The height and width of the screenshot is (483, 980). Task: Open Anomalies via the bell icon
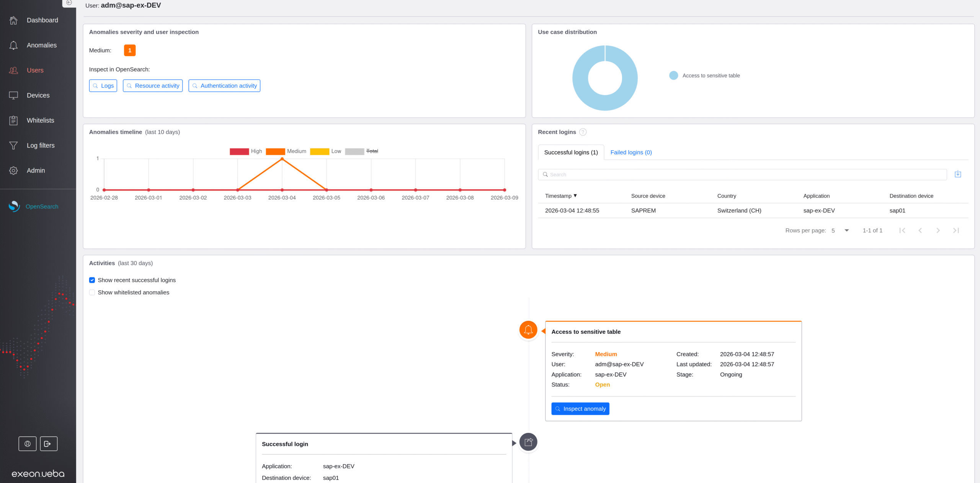click(13, 45)
